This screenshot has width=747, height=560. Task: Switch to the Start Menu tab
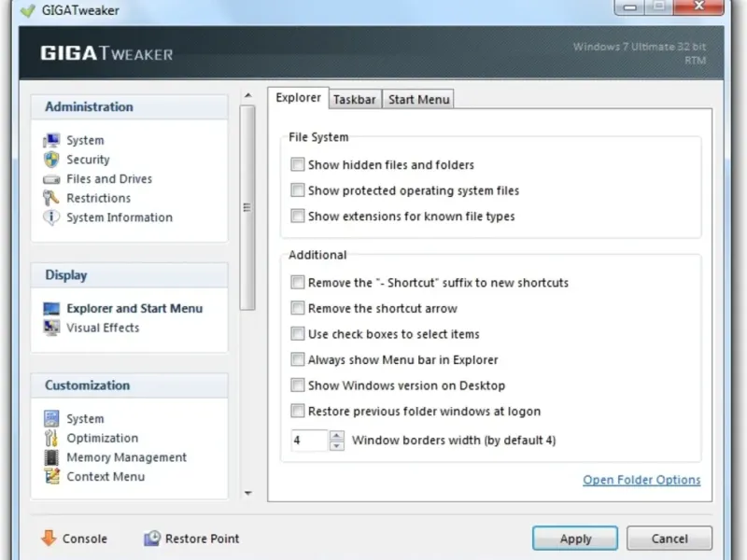(418, 100)
